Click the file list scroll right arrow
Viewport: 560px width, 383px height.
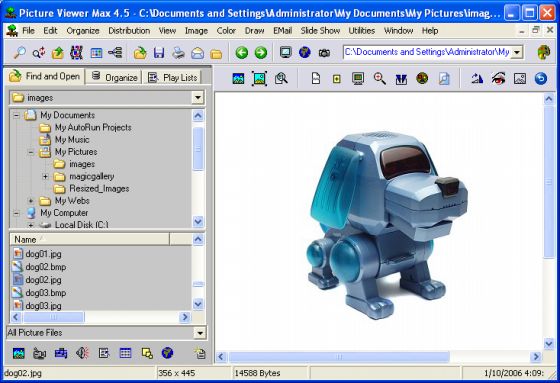[185, 317]
